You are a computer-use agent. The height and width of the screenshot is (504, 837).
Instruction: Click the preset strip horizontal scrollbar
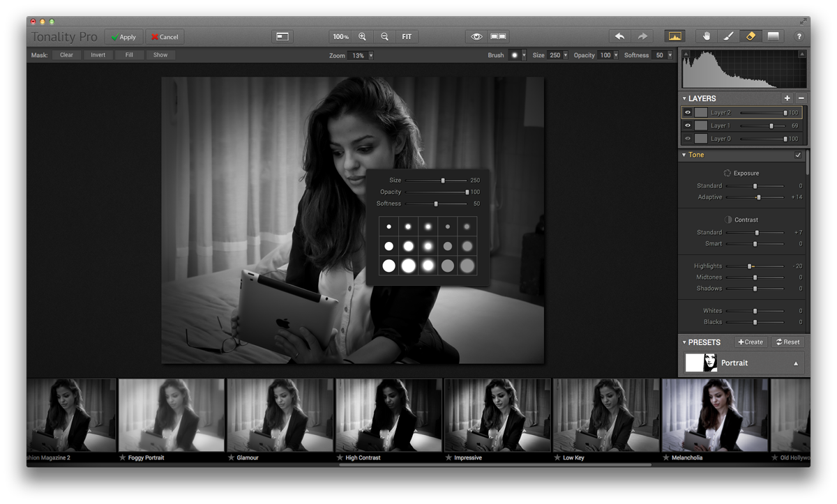pyautogui.click(x=495, y=465)
